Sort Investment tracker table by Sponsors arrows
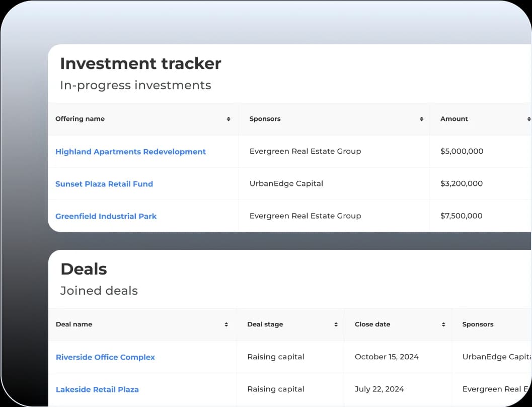This screenshot has height=407, width=532. click(421, 119)
